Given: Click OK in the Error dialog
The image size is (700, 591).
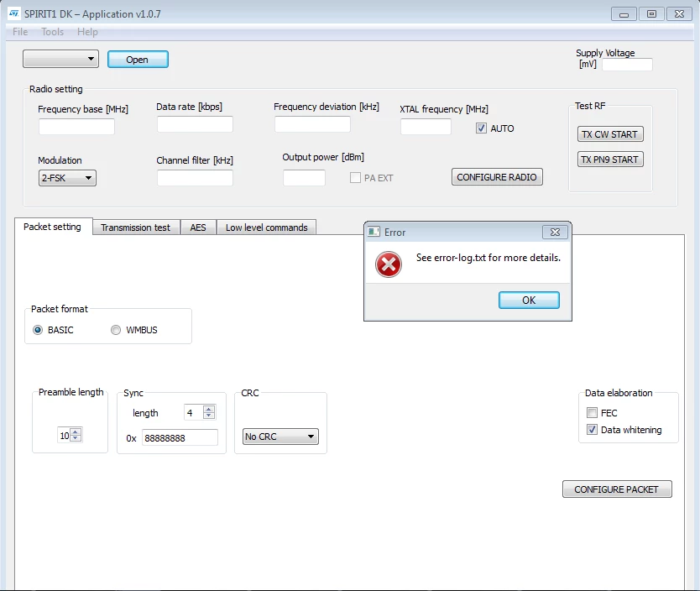Looking at the screenshot, I should coord(529,301).
